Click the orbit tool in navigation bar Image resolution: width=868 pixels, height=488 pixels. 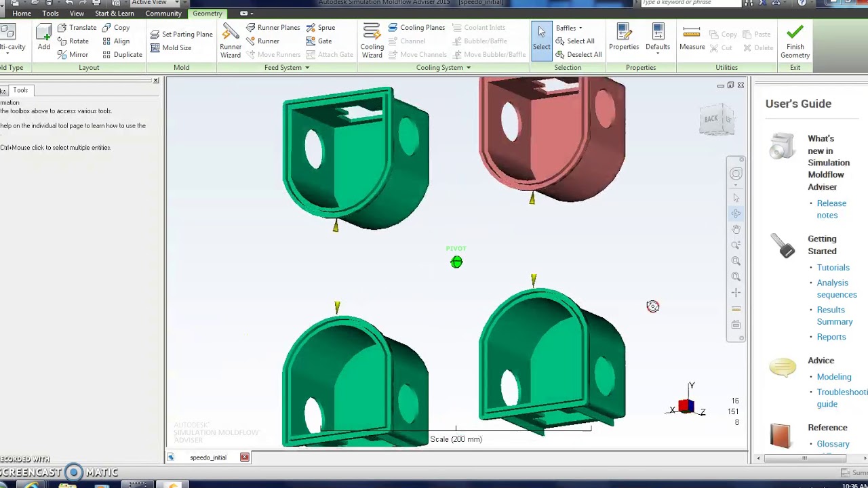click(x=736, y=213)
